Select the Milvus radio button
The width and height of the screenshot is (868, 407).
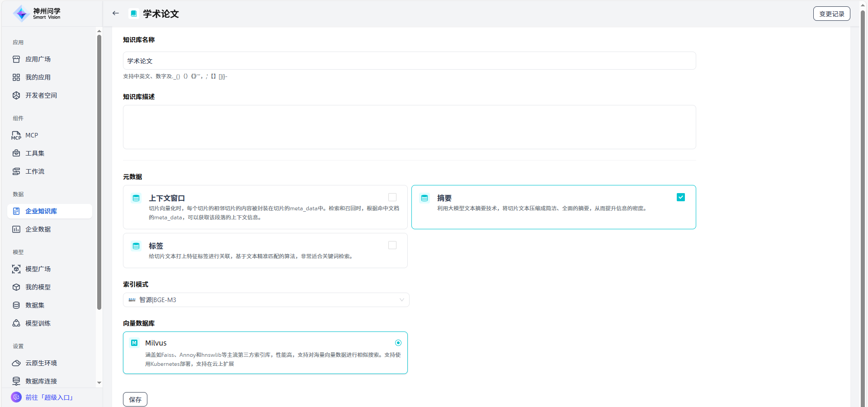[x=398, y=343]
